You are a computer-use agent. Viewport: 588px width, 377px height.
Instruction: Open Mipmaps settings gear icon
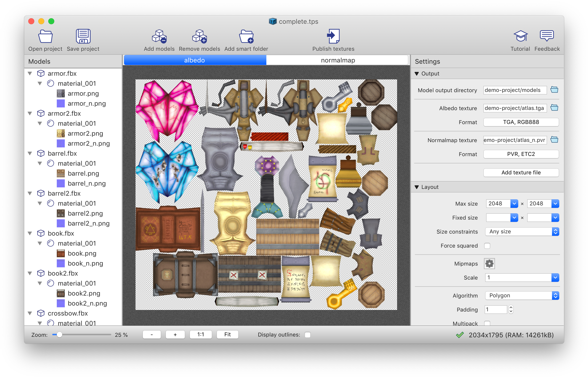(489, 264)
